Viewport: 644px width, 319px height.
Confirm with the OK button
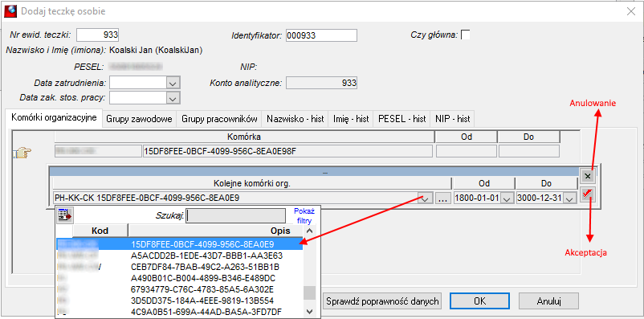(479, 301)
